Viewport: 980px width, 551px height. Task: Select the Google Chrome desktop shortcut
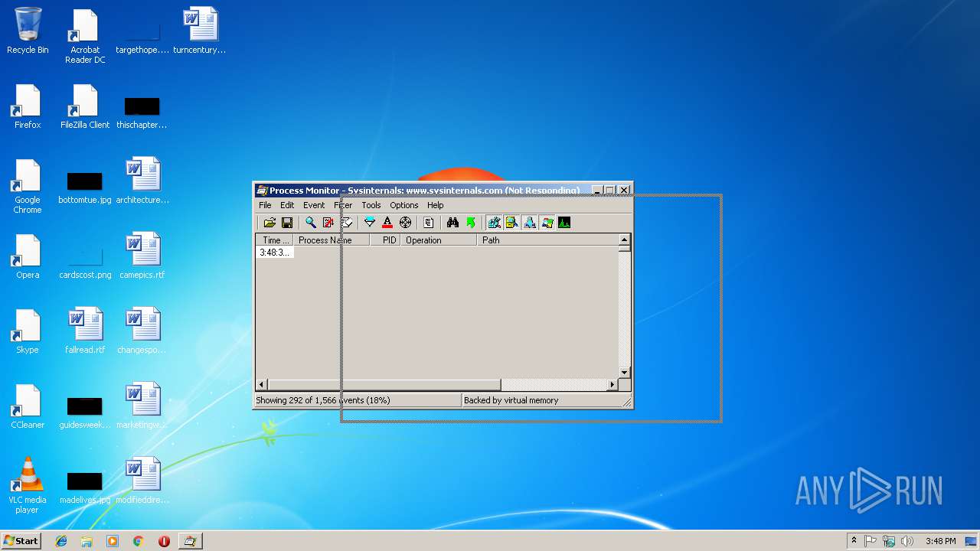[28, 186]
